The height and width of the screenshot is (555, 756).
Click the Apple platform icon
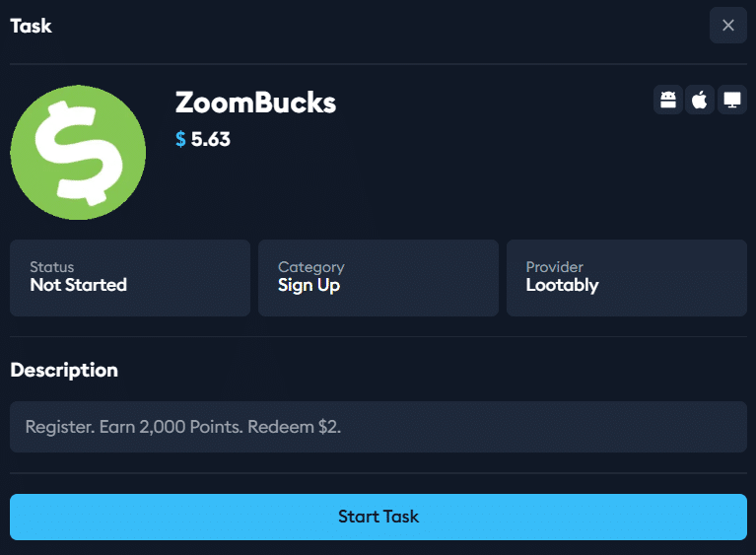(x=700, y=100)
